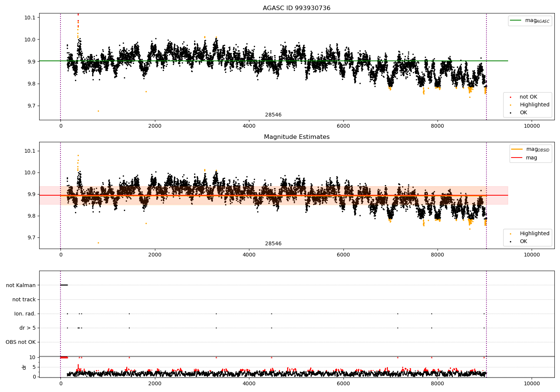The image size is (560, 392).
Task: Click the 'dr' axis label
Action: [x=24, y=367]
